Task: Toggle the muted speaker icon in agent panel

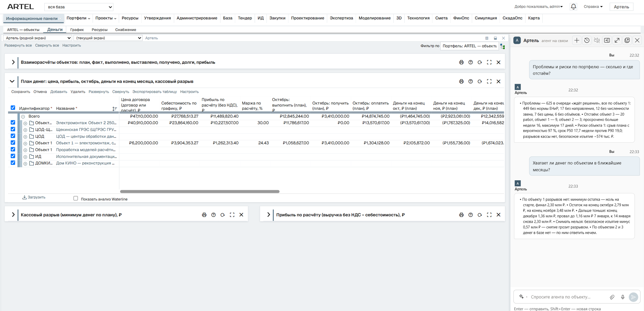Action: [597, 41]
